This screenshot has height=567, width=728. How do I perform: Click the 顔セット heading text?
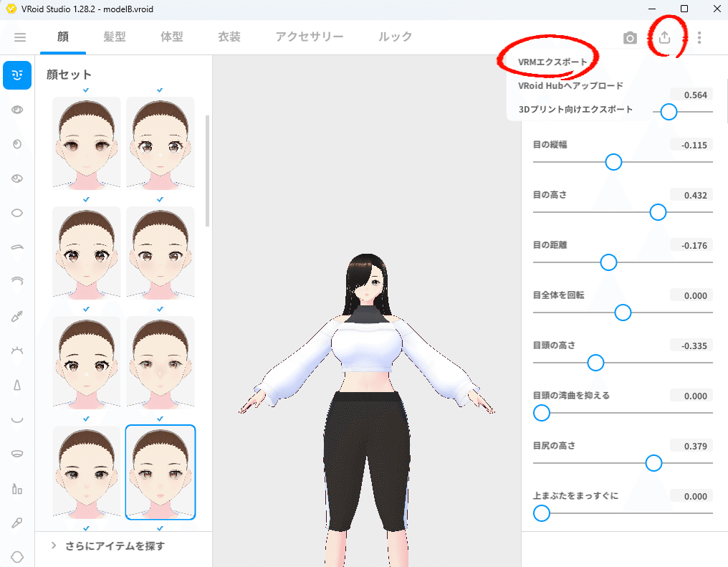pyautogui.click(x=70, y=75)
